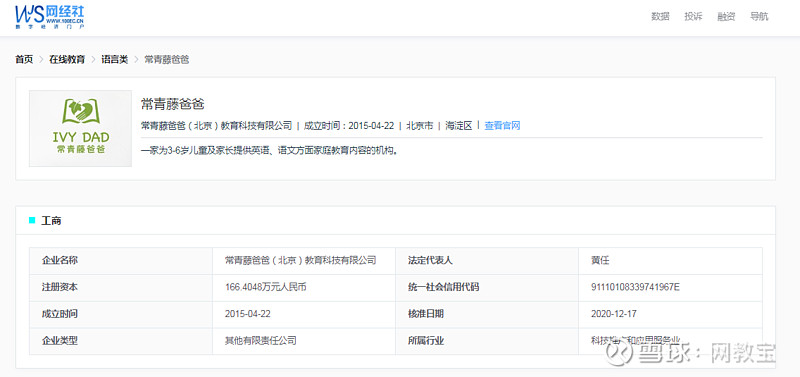Click the 所属行业 label cell
The height and width of the screenshot is (377, 800).
(x=487, y=341)
